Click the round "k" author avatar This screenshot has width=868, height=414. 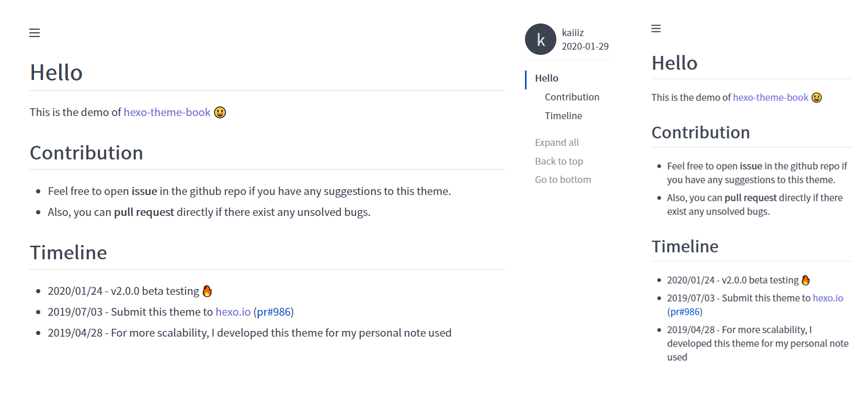540,39
